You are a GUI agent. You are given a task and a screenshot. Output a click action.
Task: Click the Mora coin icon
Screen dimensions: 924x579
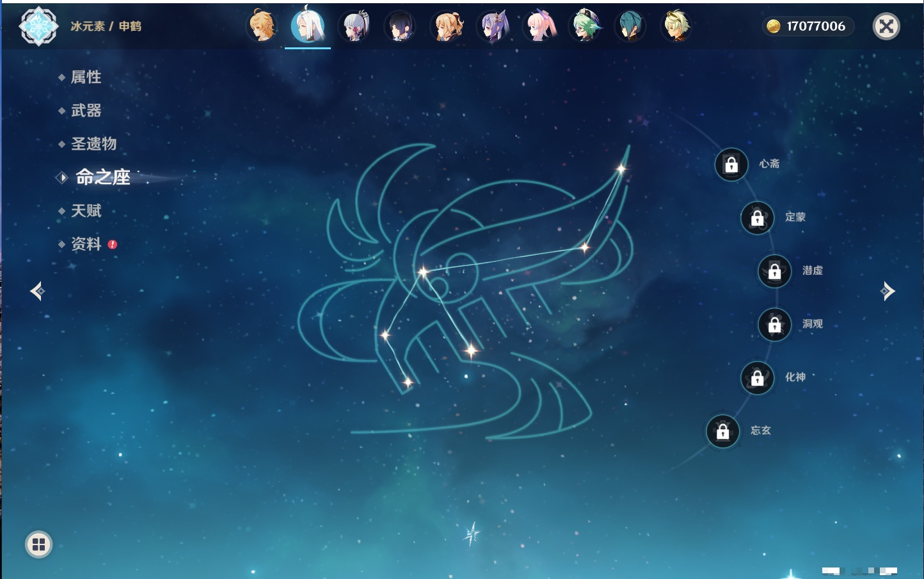click(774, 26)
